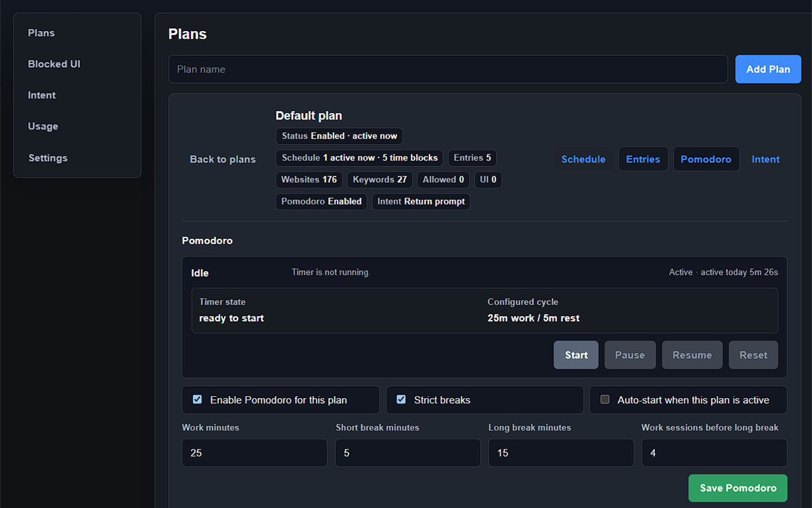The width and height of the screenshot is (812, 508).
Task: Open Settings in the sidebar
Action: 48,158
